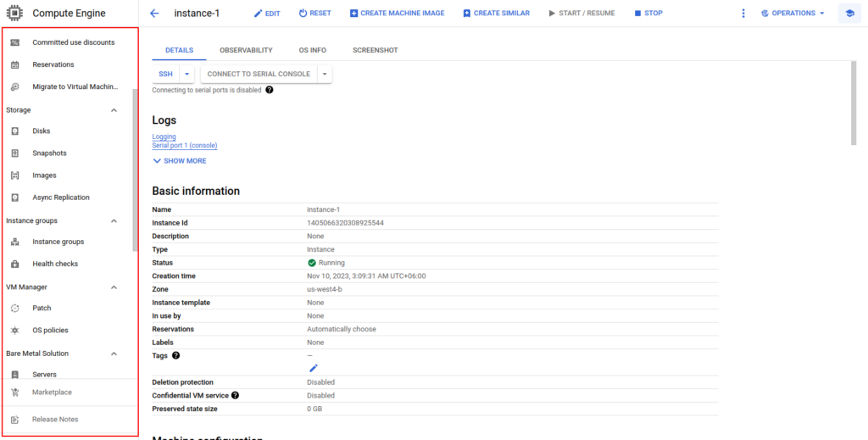Open the SSH options dropdown arrow
868x440 pixels.
186,74
